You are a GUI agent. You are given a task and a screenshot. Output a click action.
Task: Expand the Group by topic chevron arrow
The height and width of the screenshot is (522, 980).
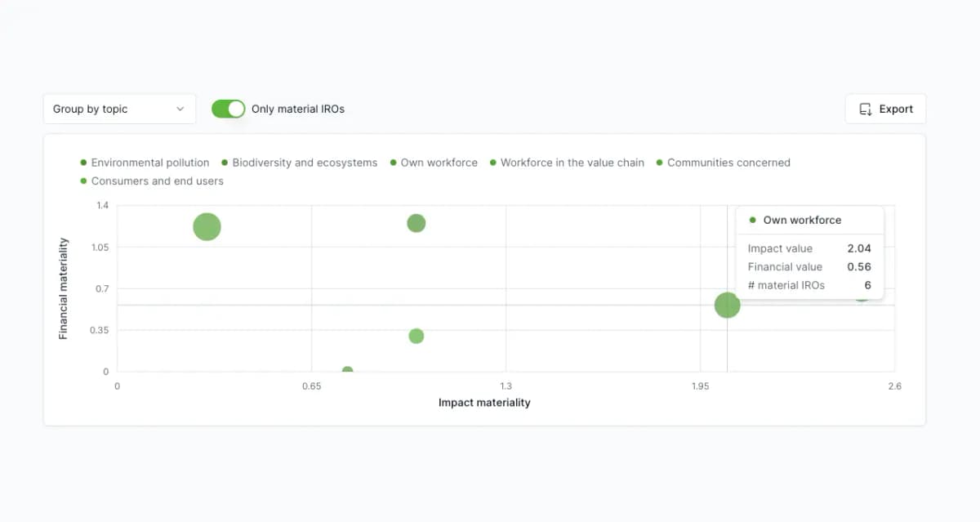(180, 109)
